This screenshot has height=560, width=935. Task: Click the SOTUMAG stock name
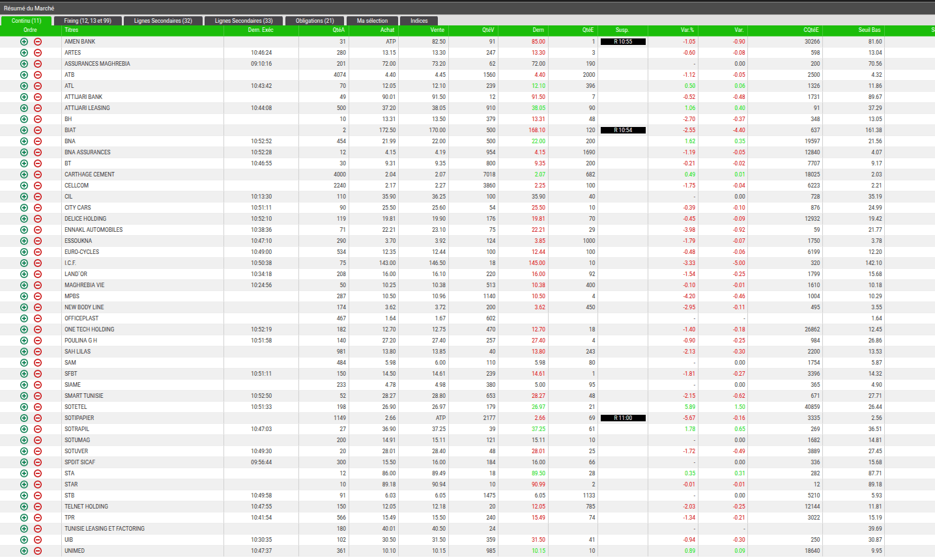(x=77, y=440)
